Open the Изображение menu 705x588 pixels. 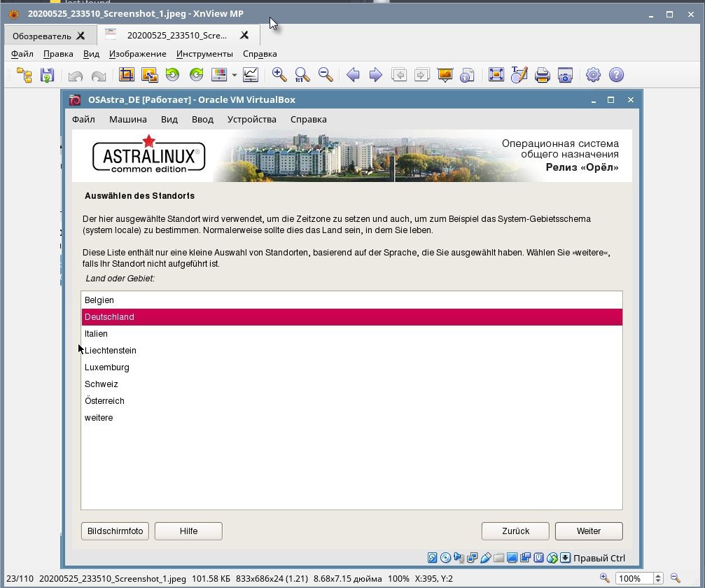click(x=138, y=54)
